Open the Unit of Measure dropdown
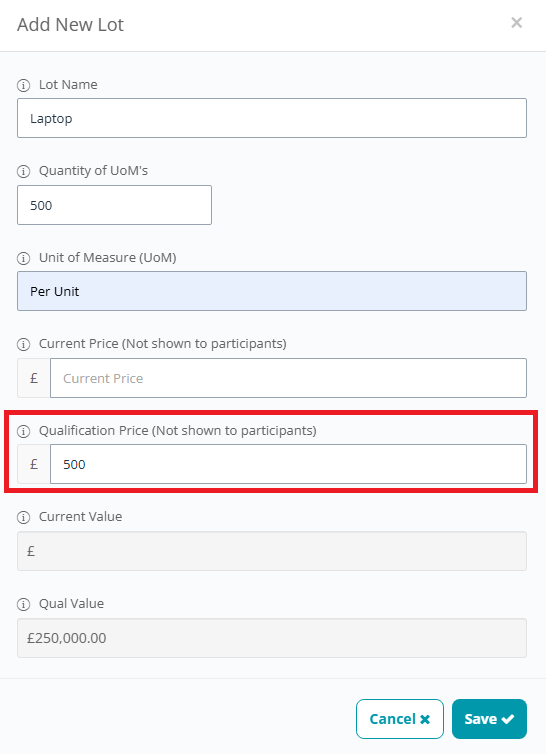The width and height of the screenshot is (546, 754). tap(272, 291)
